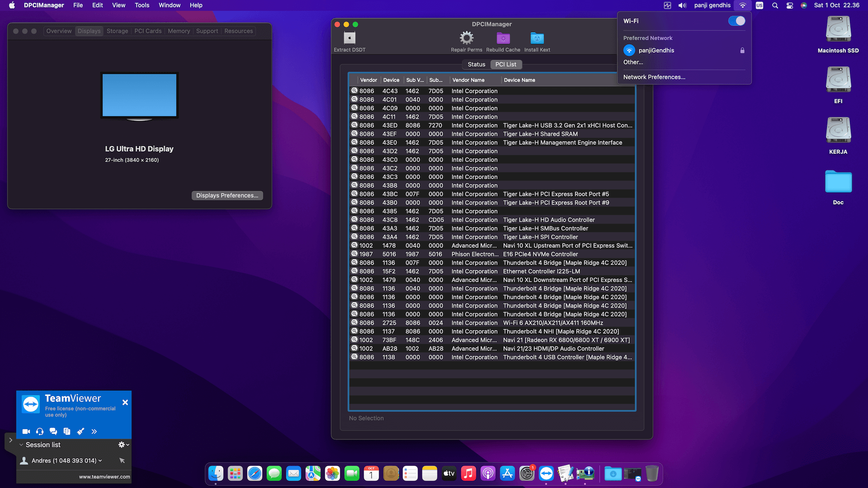Open the PCI Cards tab
The width and height of the screenshot is (868, 488).
coord(148,31)
